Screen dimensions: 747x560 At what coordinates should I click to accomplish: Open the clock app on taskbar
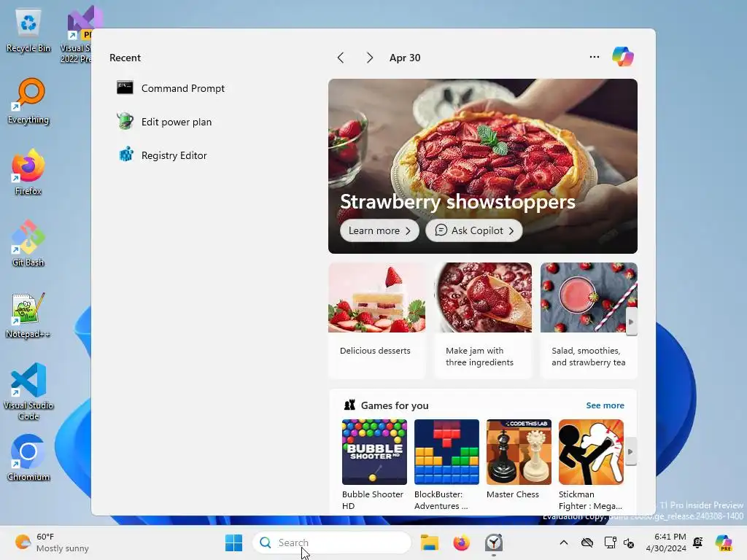click(x=494, y=542)
